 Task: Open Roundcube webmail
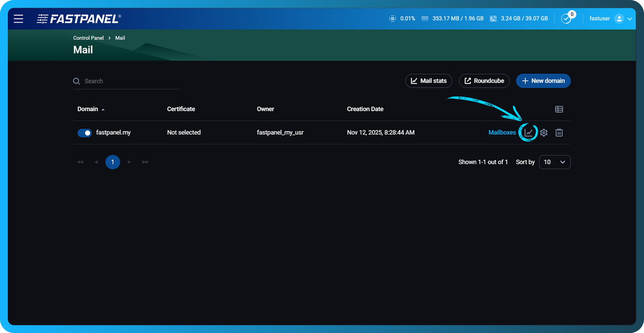484,81
